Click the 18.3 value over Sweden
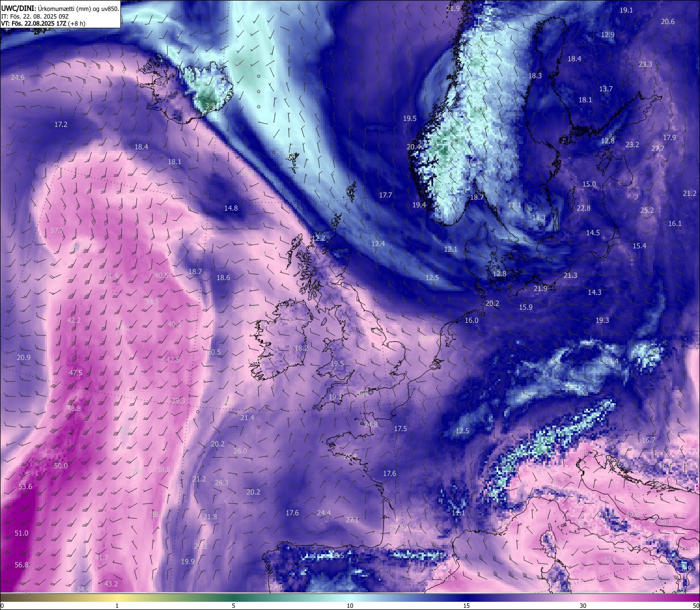Image resolution: width=700 pixels, height=610 pixels. click(x=535, y=76)
